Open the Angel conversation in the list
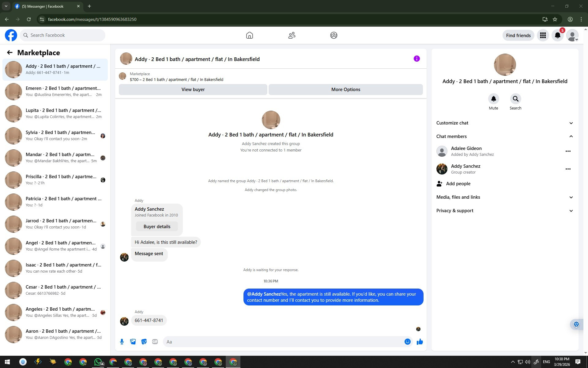 55,246
